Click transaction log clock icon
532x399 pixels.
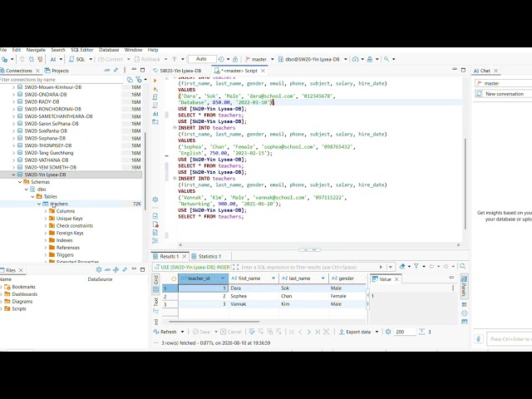(x=221, y=59)
